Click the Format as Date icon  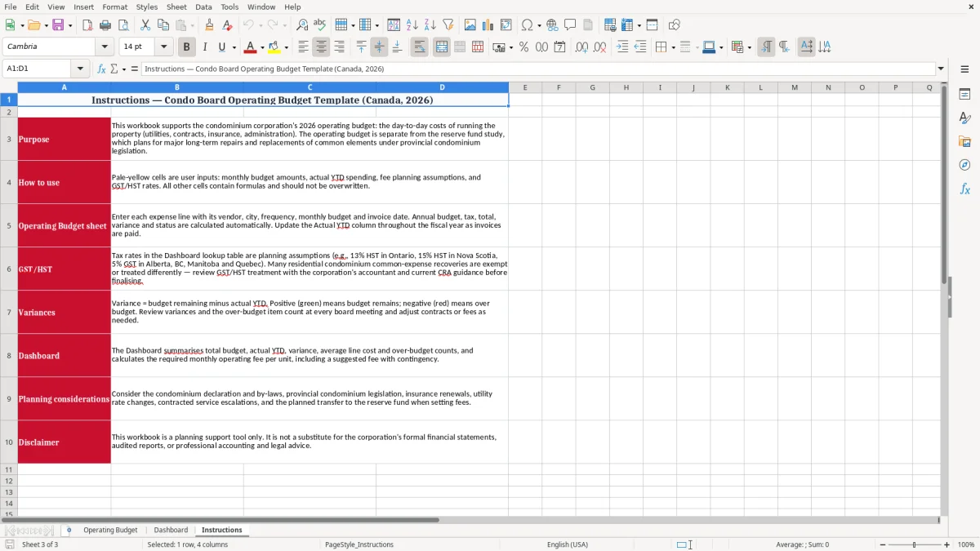559,47
